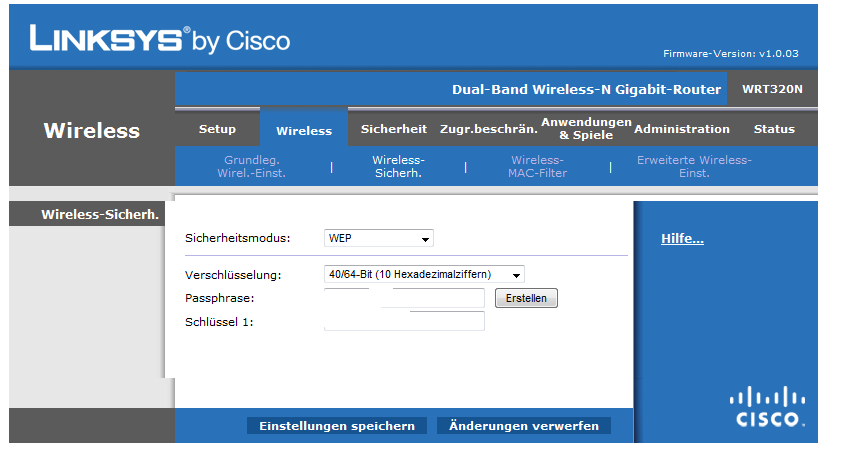Screen dimensions: 844x458
Task: Click the Firmware-Version v1.0.03 text
Action: pyautogui.click(x=730, y=54)
